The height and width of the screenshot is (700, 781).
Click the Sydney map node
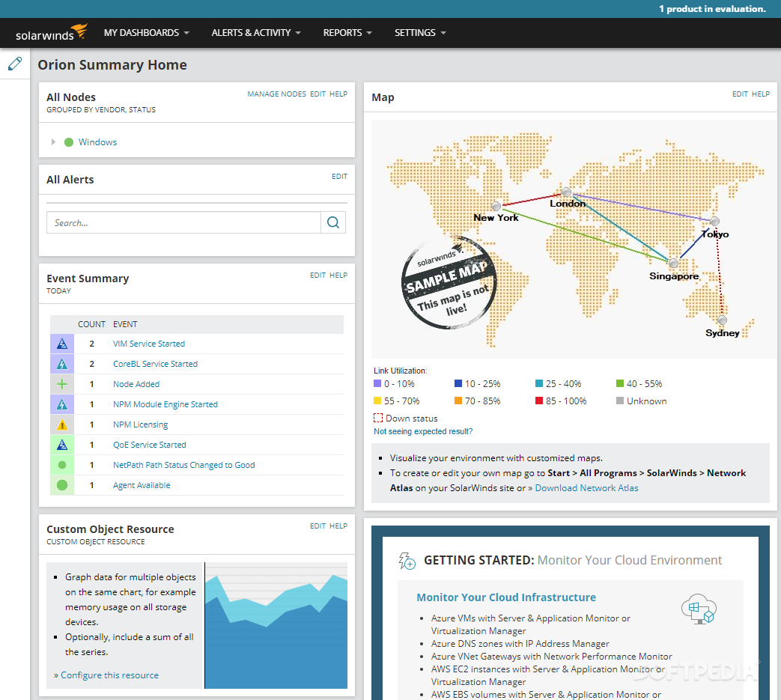(x=723, y=320)
